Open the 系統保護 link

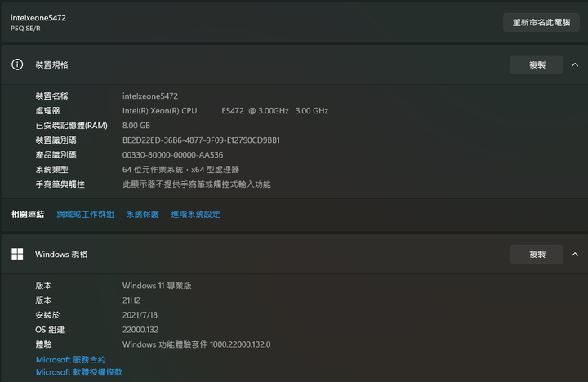(142, 215)
